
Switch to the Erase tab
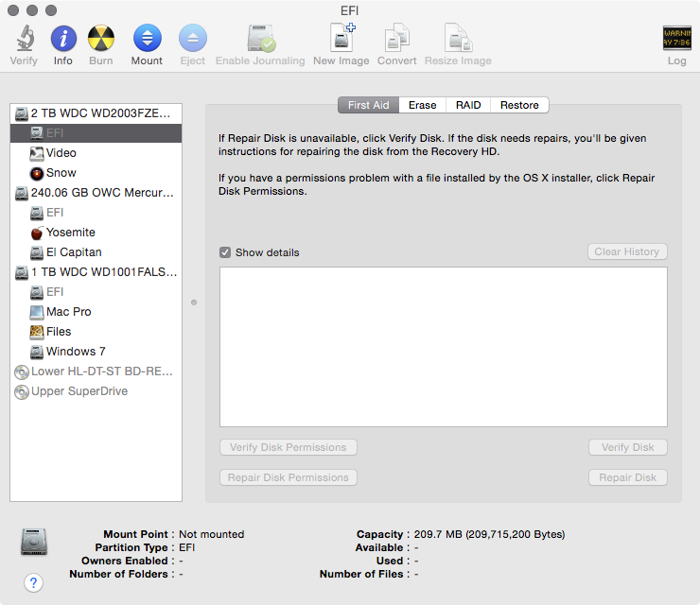pos(422,105)
